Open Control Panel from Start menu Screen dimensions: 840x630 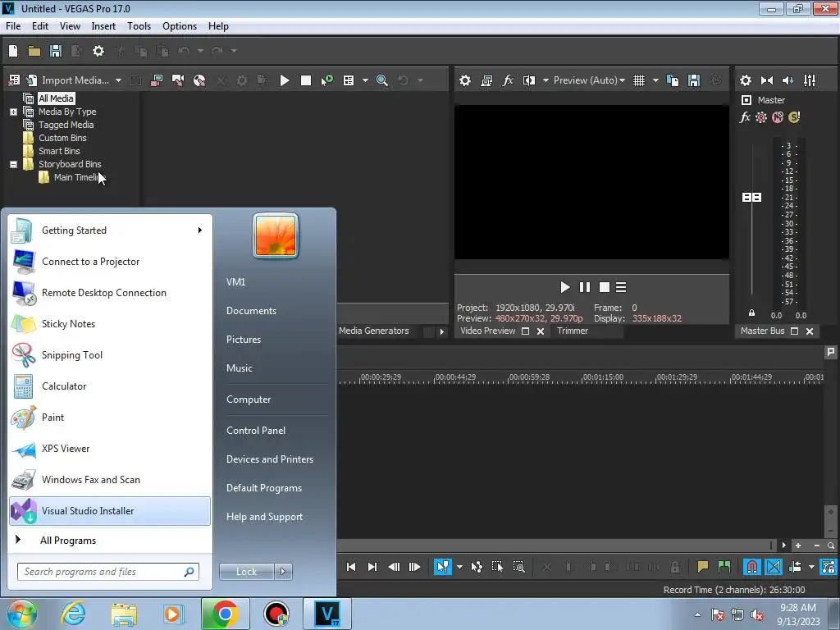click(x=256, y=431)
